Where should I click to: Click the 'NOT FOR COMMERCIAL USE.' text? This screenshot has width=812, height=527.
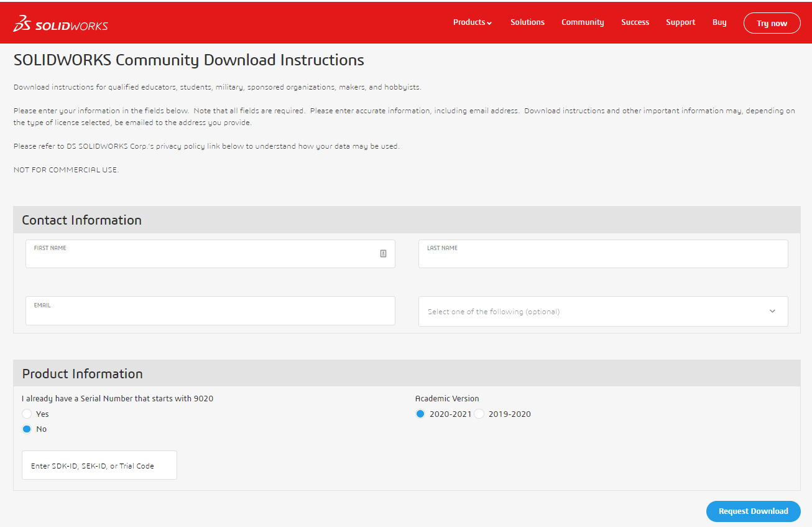(x=66, y=170)
